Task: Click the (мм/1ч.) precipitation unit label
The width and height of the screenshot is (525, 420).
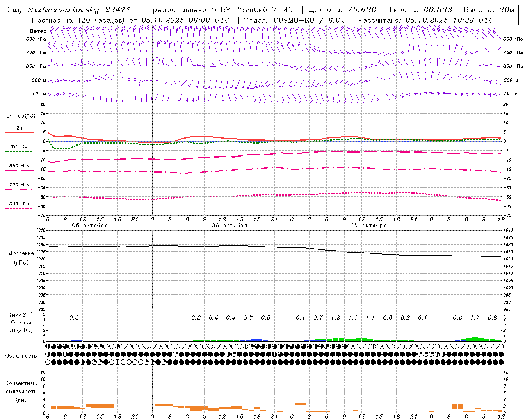Action: [21, 330]
